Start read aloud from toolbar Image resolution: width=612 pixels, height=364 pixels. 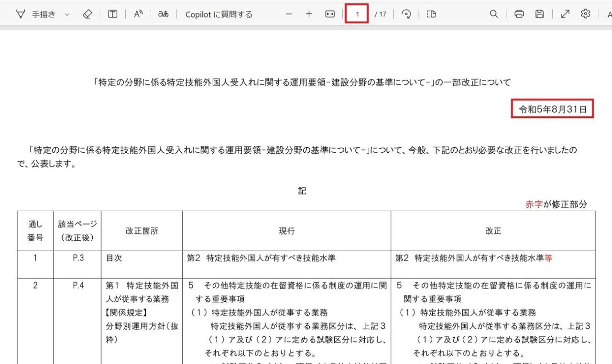pos(138,14)
